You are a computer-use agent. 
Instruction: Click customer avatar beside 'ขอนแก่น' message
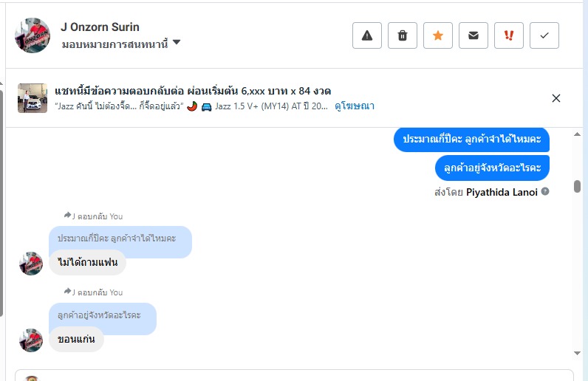tap(31, 340)
